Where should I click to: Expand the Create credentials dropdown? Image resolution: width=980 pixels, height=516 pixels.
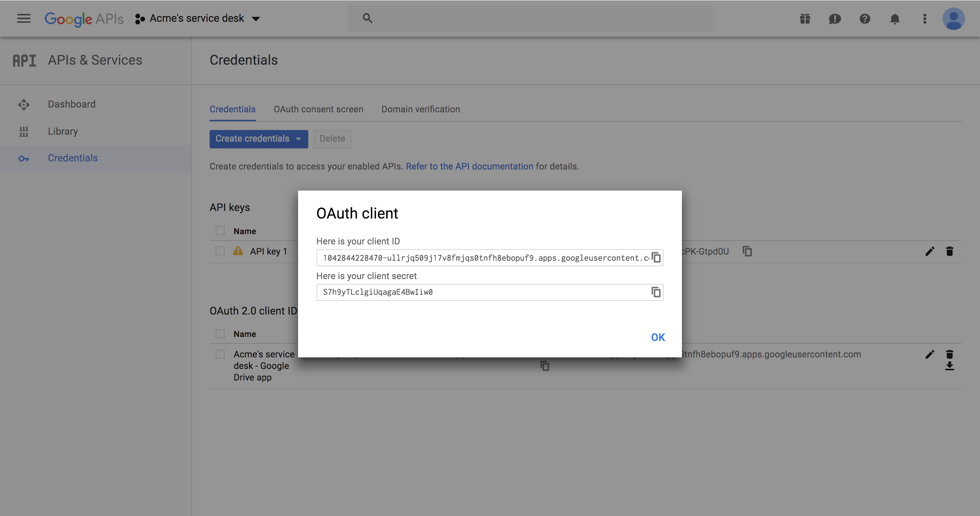[259, 139]
